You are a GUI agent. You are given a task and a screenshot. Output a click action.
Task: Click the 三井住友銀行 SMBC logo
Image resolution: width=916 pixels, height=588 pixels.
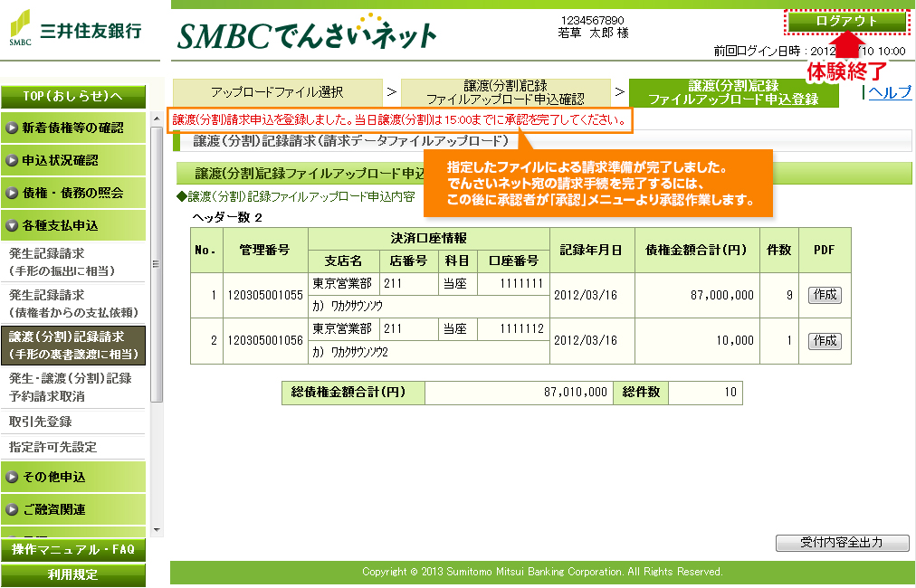coord(76,29)
